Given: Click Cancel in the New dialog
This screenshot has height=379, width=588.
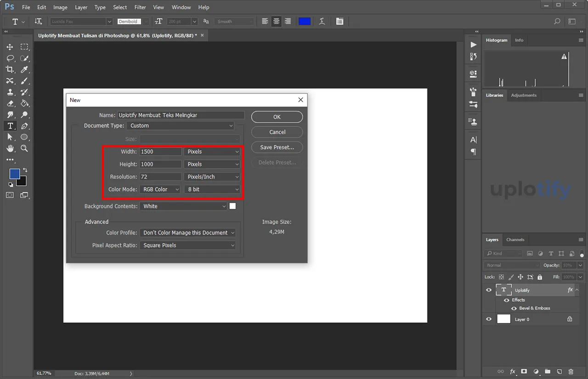Looking at the screenshot, I should [x=277, y=132].
